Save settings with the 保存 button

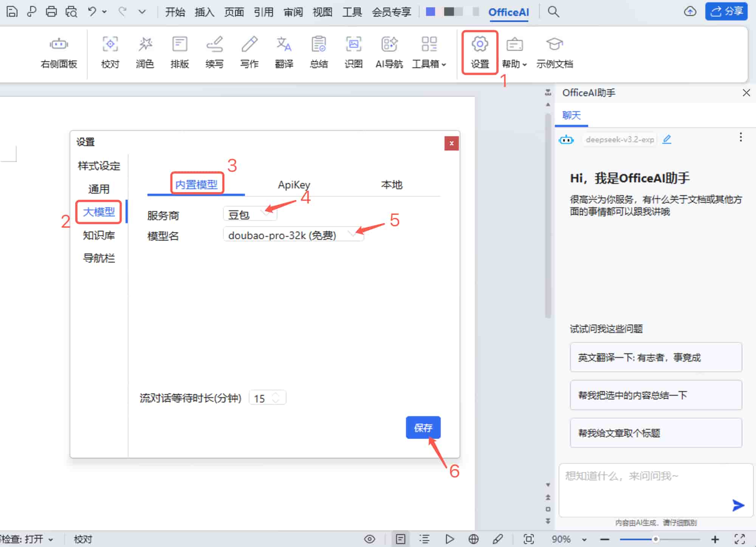click(x=423, y=427)
